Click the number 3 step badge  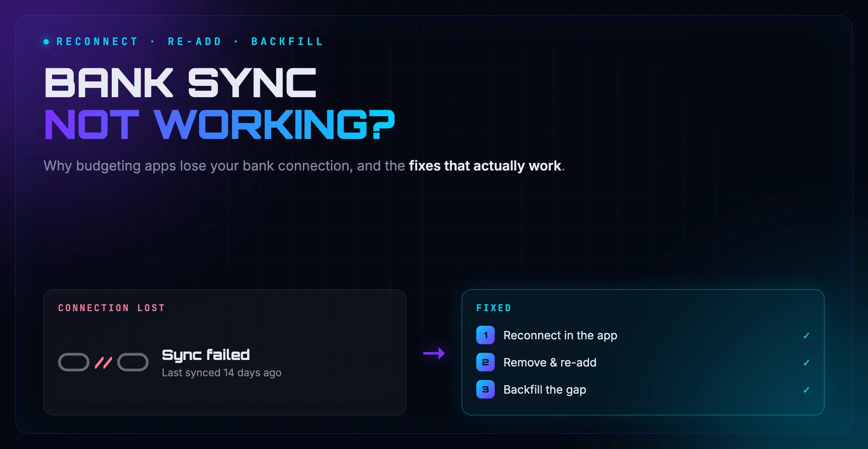coord(486,390)
